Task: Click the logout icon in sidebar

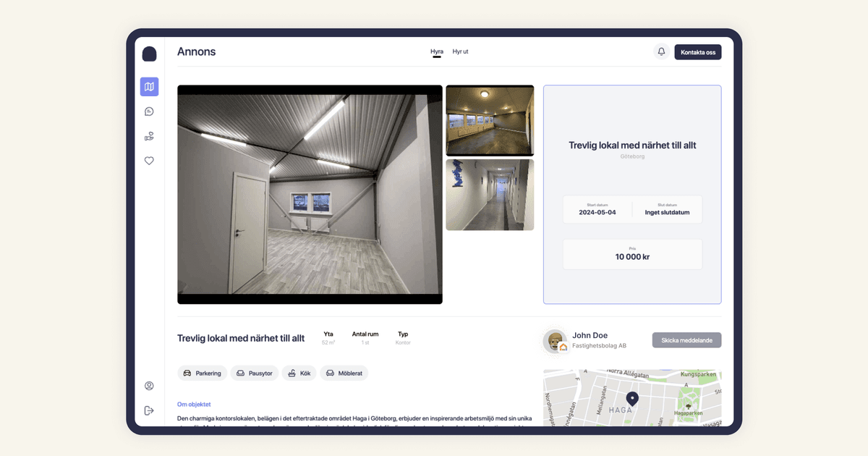Action: point(149,410)
